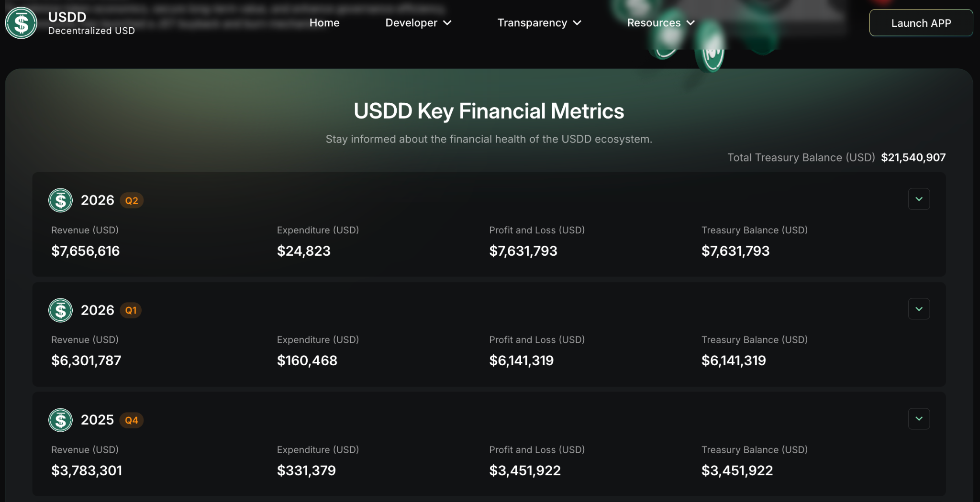
Task: Select the 2026 Q2 revenue amount $7,656,616
Action: pyautogui.click(x=86, y=251)
